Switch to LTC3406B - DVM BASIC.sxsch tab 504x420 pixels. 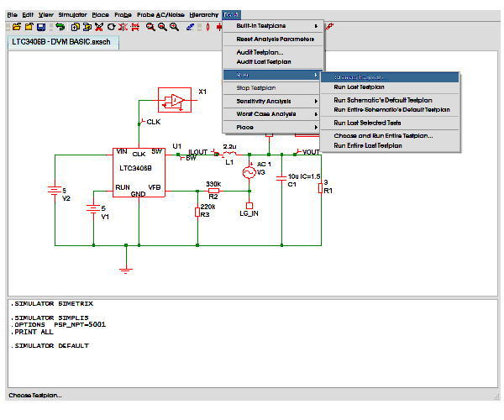point(60,41)
